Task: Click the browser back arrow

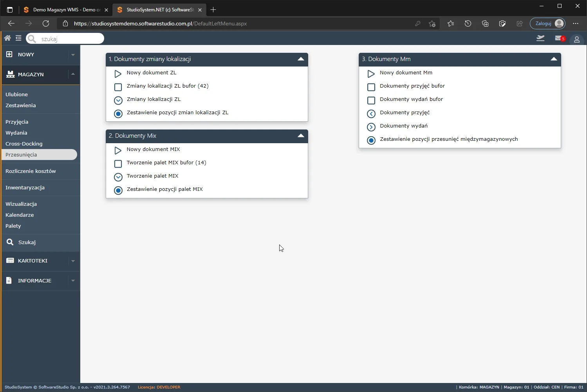Action: tap(11, 23)
